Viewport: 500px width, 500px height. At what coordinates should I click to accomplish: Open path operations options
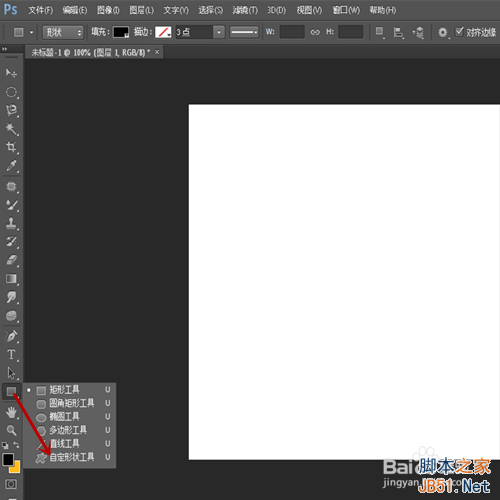(x=380, y=32)
